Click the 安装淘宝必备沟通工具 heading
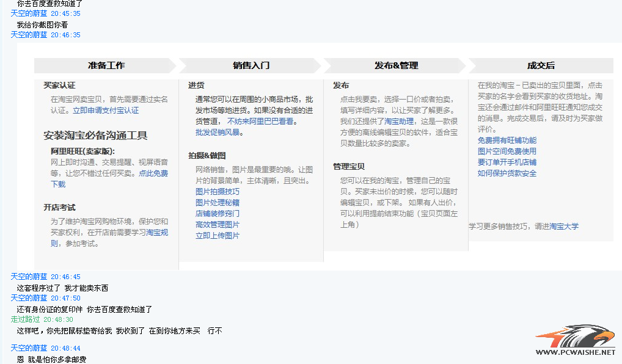622x364 pixels. pyautogui.click(x=95, y=136)
